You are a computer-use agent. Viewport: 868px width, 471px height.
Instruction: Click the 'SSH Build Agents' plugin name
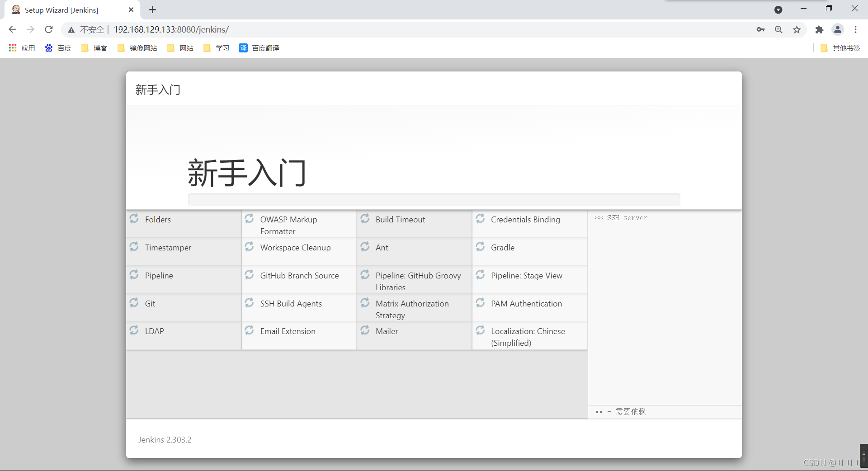point(291,303)
